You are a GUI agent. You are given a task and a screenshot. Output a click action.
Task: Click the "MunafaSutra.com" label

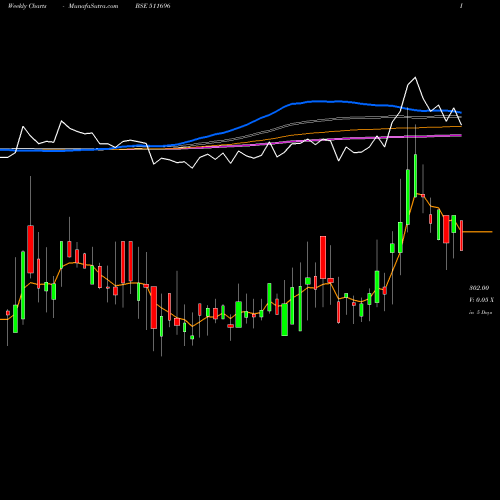click(93, 6)
